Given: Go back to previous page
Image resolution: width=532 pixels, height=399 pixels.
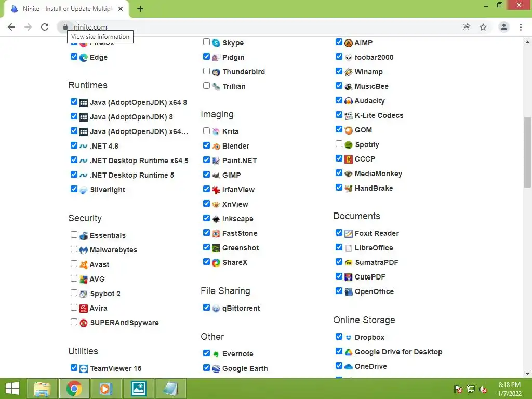Looking at the screenshot, I should [x=11, y=27].
